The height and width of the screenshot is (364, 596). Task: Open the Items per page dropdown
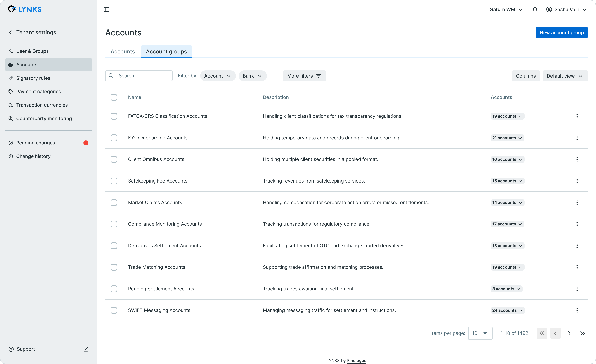pos(480,333)
